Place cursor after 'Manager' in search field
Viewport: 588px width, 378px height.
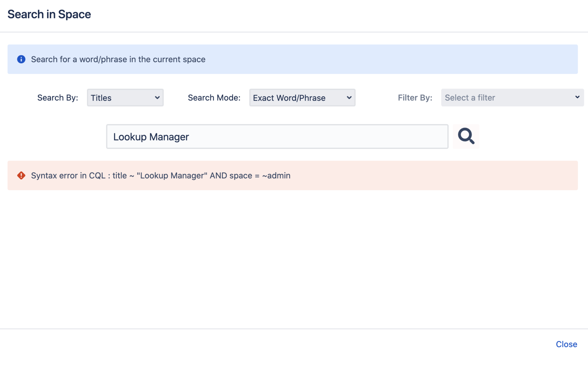189,137
